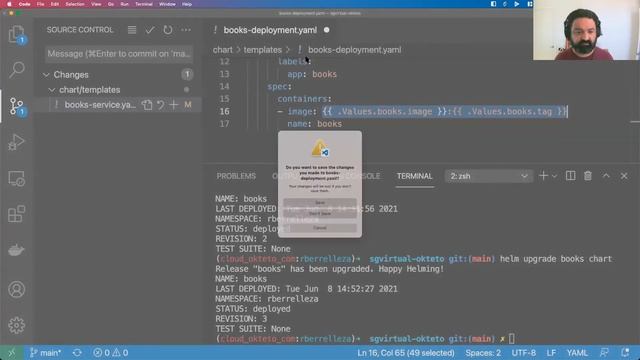Refresh source control changes
640x360 pixels.
[168, 30]
